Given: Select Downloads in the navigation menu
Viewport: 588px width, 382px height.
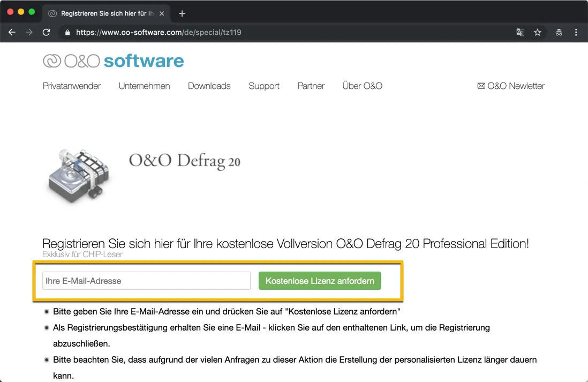Looking at the screenshot, I should 209,86.
